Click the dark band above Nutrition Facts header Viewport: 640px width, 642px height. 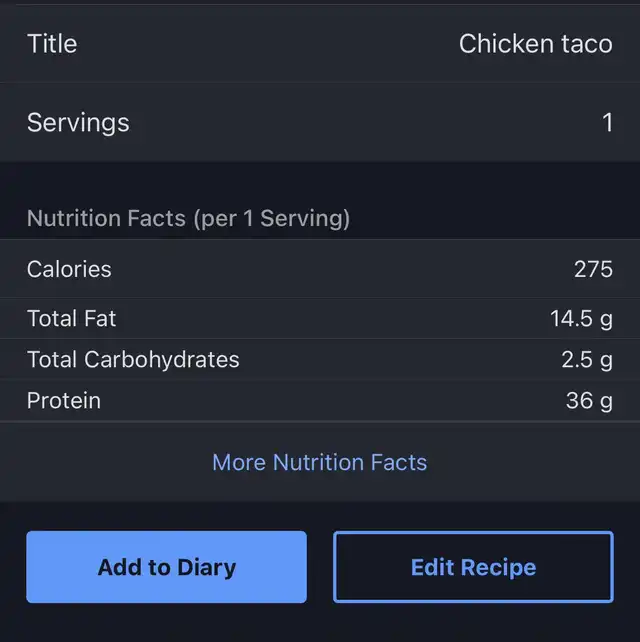click(x=320, y=180)
